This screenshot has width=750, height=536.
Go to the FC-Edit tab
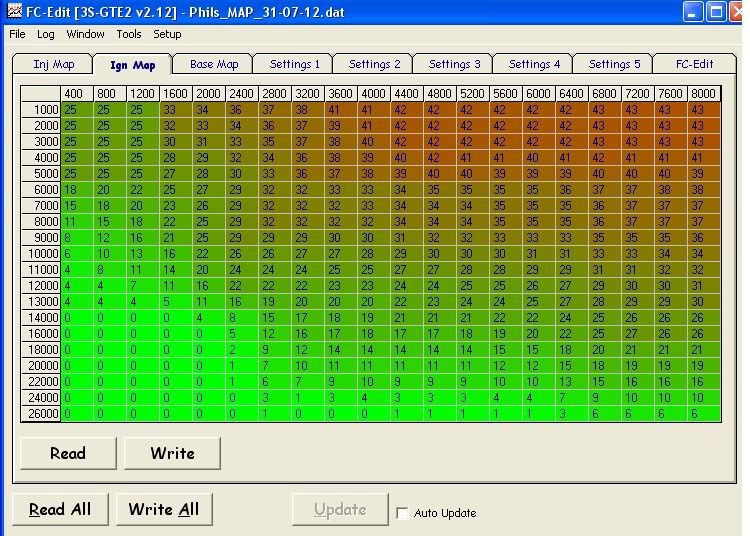pyautogui.click(x=694, y=64)
